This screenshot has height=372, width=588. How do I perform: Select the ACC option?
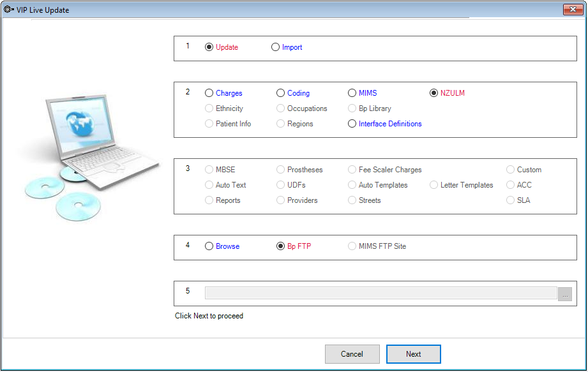[510, 185]
